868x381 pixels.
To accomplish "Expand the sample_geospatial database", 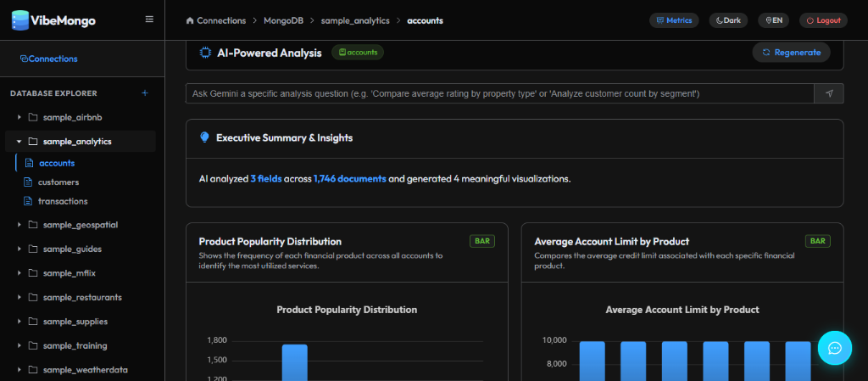I will click(19, 225).
